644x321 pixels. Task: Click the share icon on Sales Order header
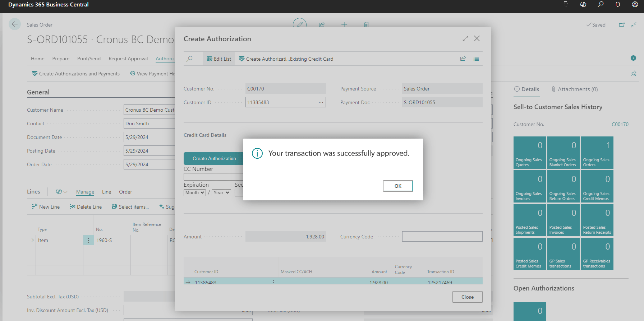coord(322,25)
